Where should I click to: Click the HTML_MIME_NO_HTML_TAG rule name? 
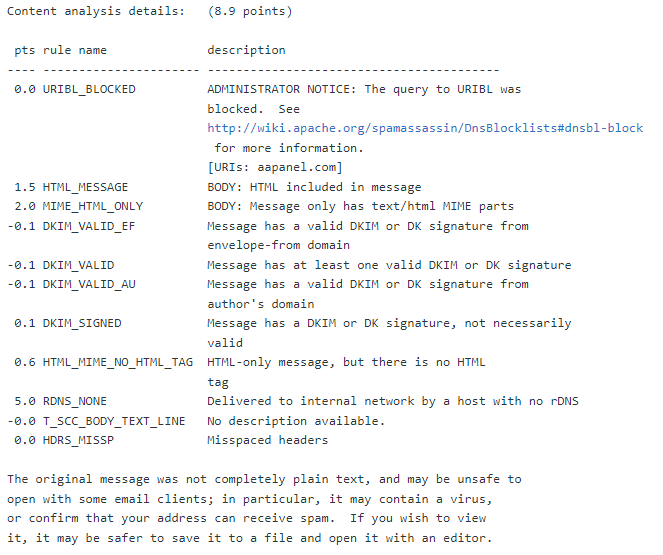click(118, 362)
